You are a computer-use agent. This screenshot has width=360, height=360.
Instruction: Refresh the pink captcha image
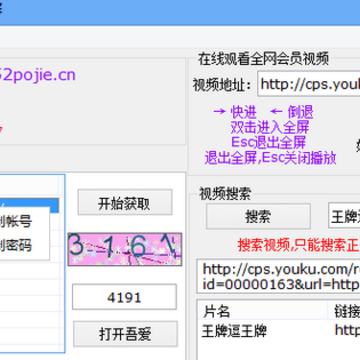[125, 249]
